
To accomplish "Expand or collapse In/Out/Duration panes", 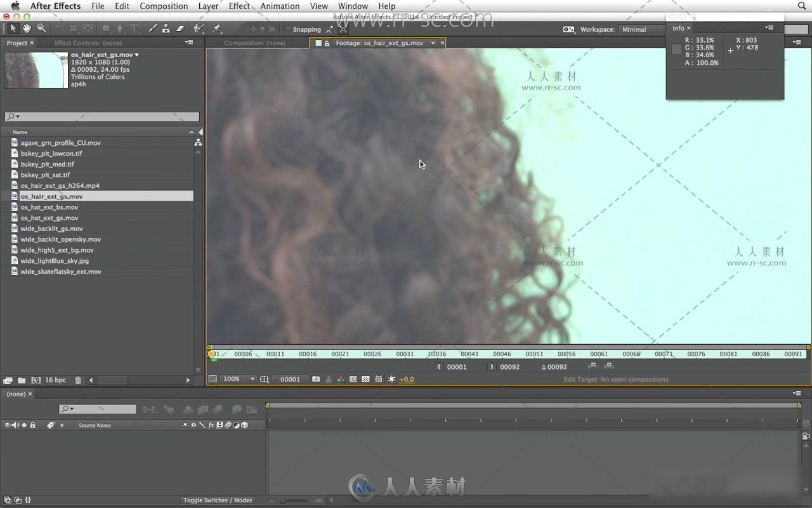I will (x=28, y=500).
